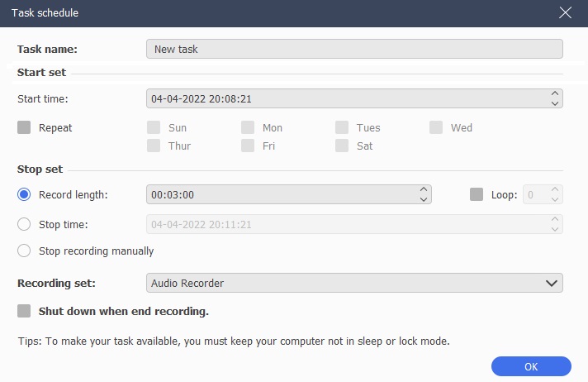Image resolution: width=588 pixels, height=382 pixels.
Task: Click the Stop set section heading
Action: [x=40, y=169]
